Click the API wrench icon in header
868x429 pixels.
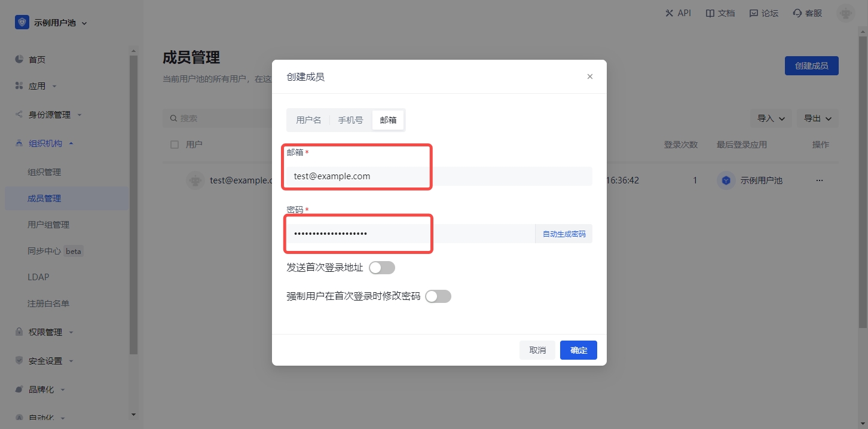coord(669,13)
